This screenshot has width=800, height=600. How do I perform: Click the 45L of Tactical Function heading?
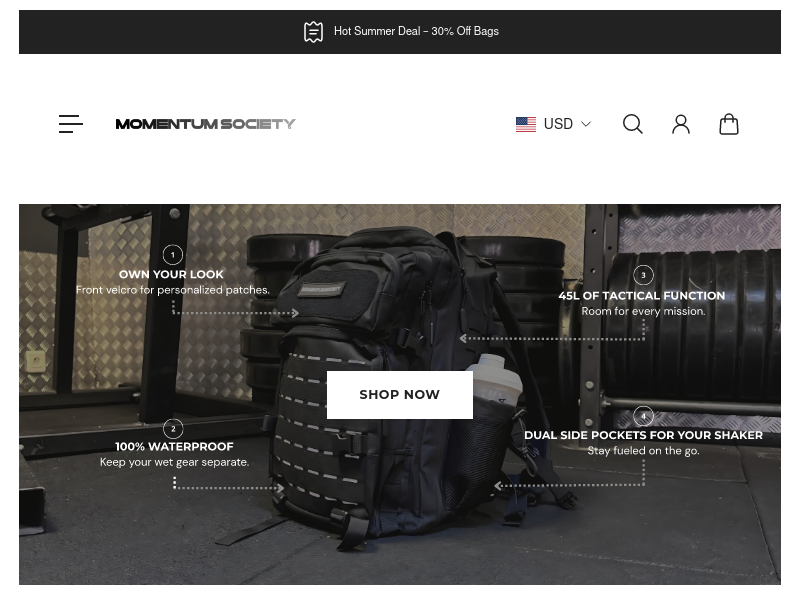642,296
